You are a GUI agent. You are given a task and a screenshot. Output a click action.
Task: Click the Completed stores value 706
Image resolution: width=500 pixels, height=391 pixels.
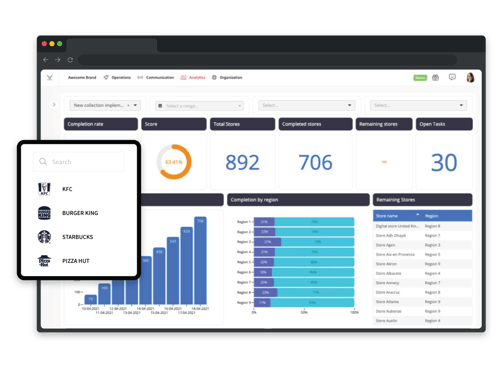[x=315, y=163]
